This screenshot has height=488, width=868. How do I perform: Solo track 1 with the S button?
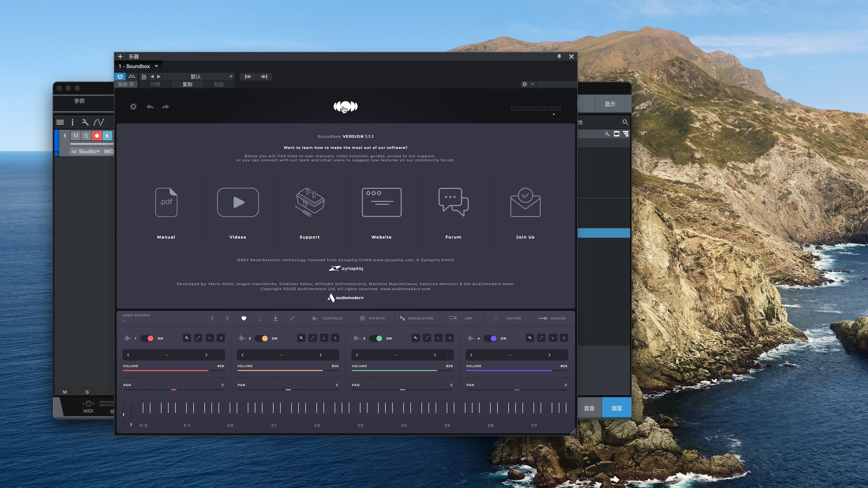tap(86, 136)
